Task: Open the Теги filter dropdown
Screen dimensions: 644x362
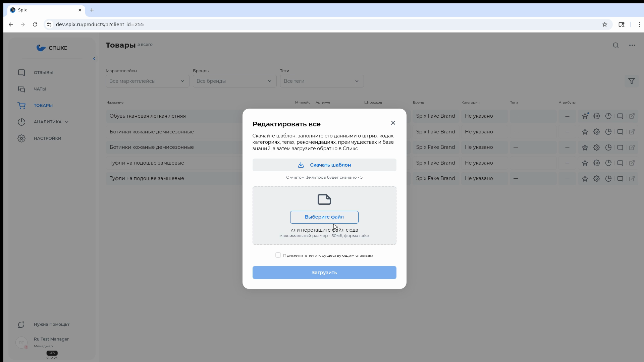Action: [x=322, y=81]
